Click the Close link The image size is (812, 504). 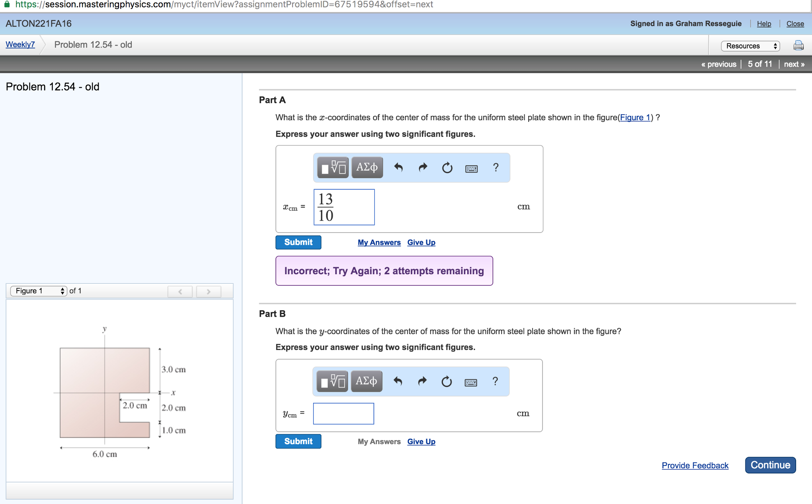point(795,24)
